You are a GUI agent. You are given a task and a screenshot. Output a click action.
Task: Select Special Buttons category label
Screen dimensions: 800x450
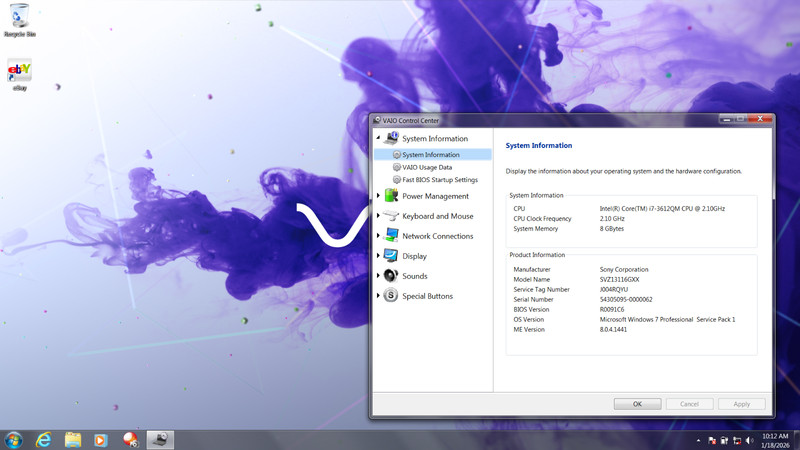[427, 296]
